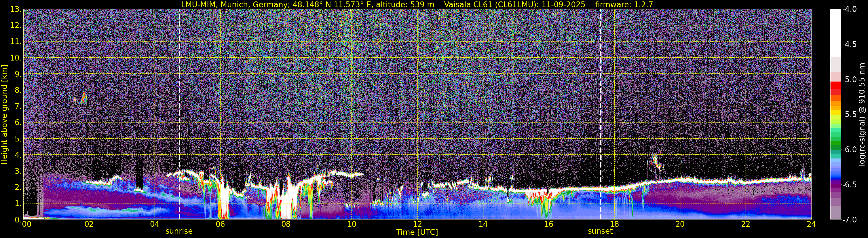Click the colorbar tick label "-4.0"
This screenshot has height=238, width=868.
pyautogui.click(x=849, y=10)
